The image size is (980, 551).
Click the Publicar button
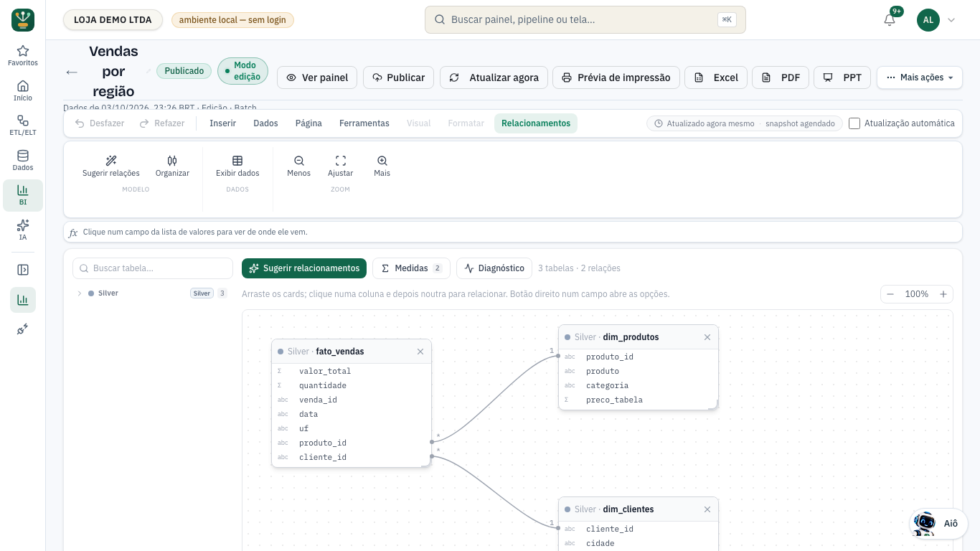pyautogui.click(x=398, y=77)
